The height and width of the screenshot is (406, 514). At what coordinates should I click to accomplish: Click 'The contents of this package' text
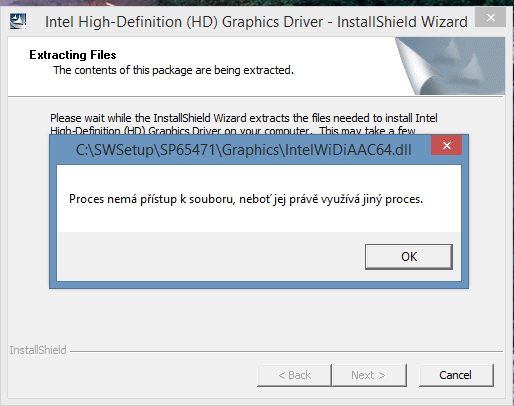coord(173,70)
